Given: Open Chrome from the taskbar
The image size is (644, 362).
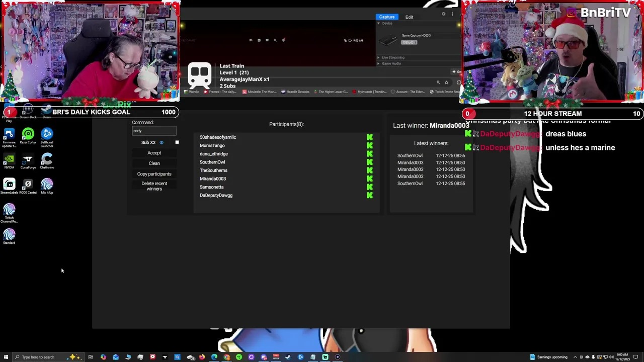Looking at the screenshot, I should 226,357.
